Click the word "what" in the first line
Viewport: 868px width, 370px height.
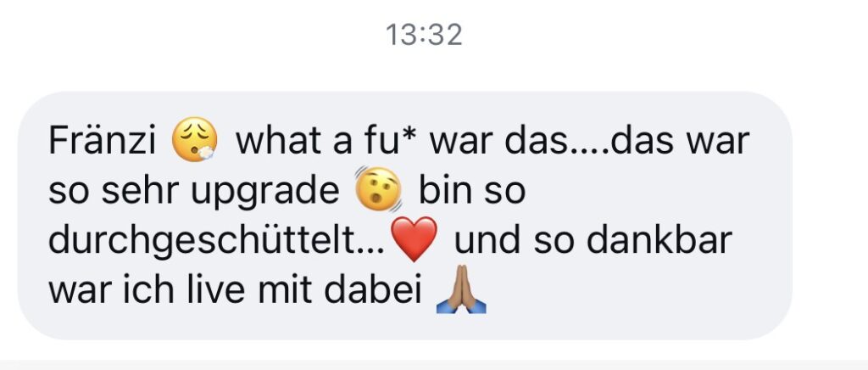pyautogui.click(x=279, y=140)
